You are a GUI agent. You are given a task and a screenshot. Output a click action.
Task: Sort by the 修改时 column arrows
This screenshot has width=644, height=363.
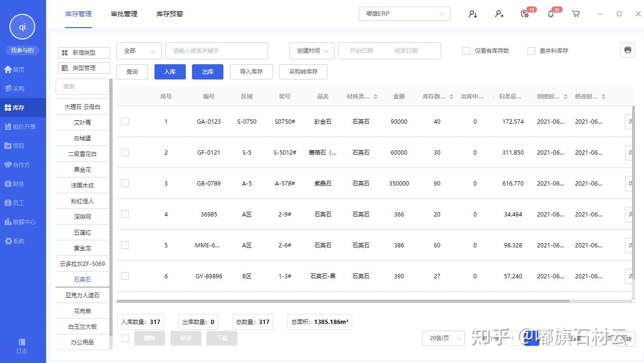(604, 97)
